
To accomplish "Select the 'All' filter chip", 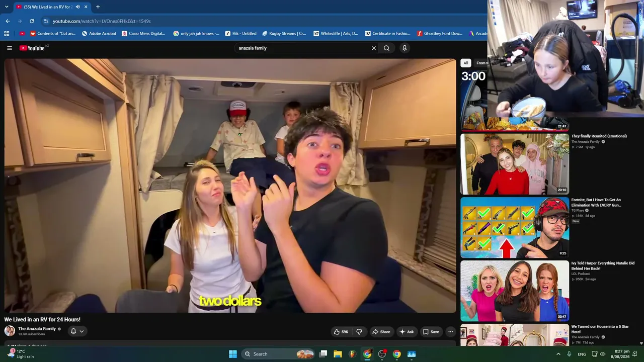I will pos(466,63).
